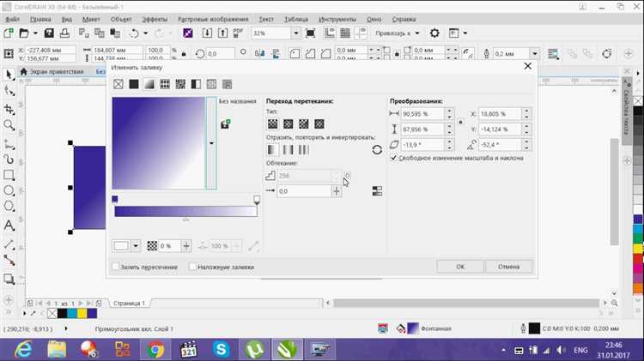This screenshot has height=361, width=644.
Task: Open the undo history dropdown arrow
Action: point(145,33)
